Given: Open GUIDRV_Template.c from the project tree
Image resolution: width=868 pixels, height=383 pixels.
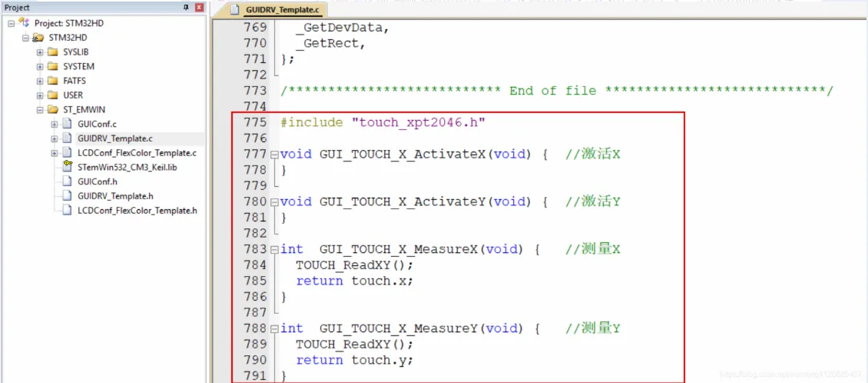Looking at the screenshot, I should (x=114, y=138).
